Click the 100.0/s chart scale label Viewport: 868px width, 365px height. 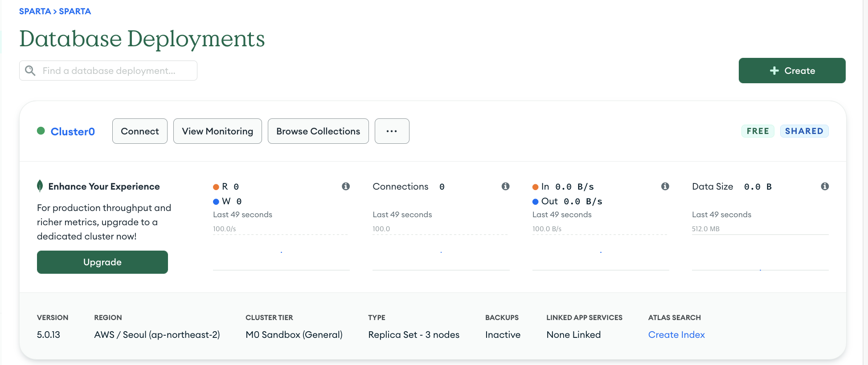pos(225,229)
